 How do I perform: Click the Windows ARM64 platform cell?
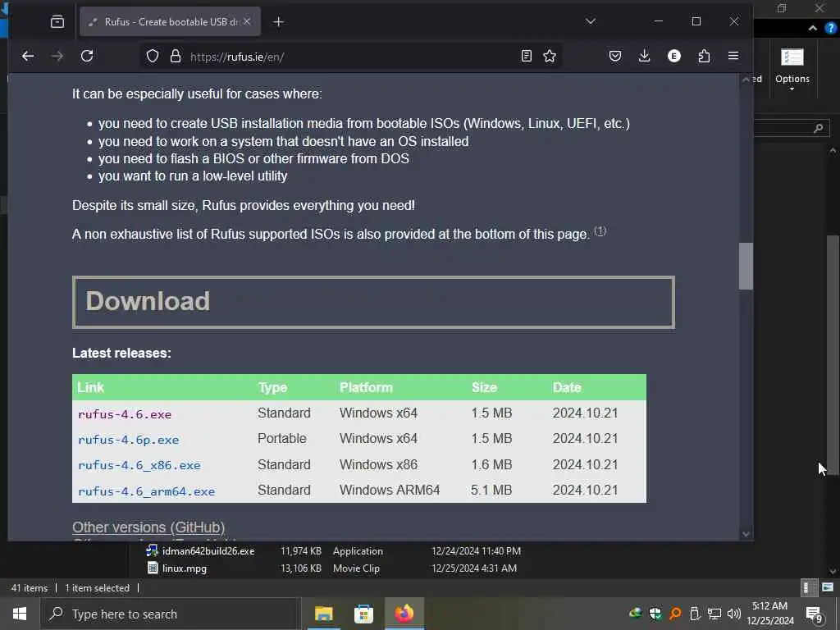tap(390, 491)
